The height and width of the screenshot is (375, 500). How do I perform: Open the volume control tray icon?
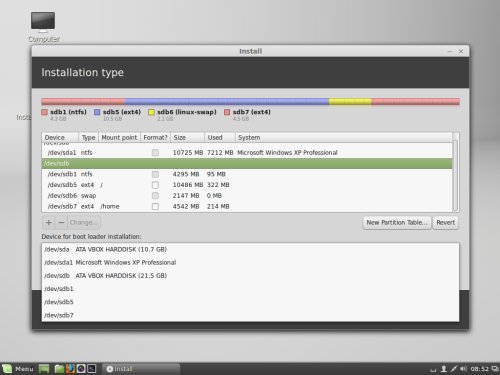pos(463,369)
